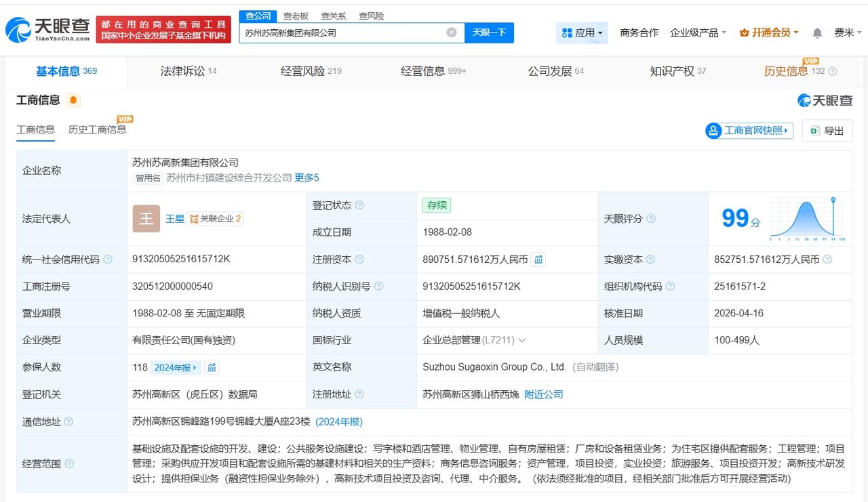The image size is (868, 502).
Task: Open the insured headcount trend chart icon
Action: pyautogui.click(x=212, y=367)
